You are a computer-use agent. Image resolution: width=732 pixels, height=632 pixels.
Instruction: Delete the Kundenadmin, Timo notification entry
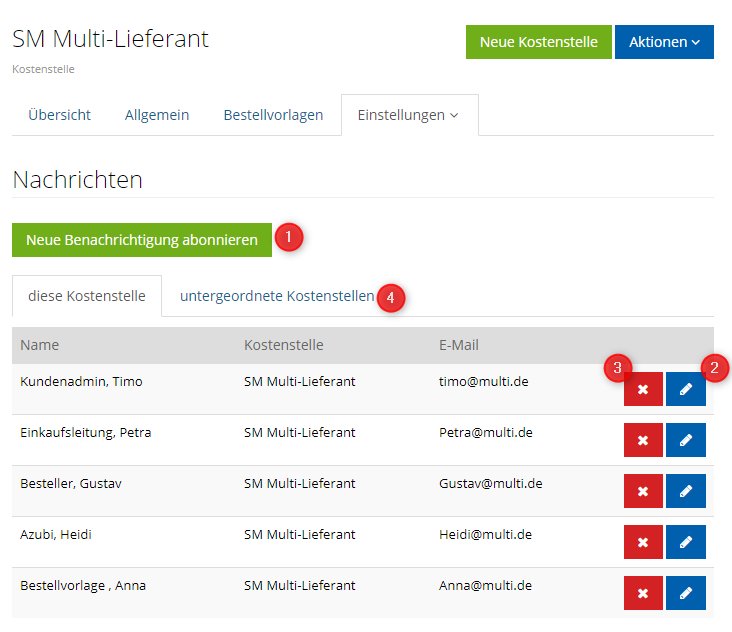643,389
